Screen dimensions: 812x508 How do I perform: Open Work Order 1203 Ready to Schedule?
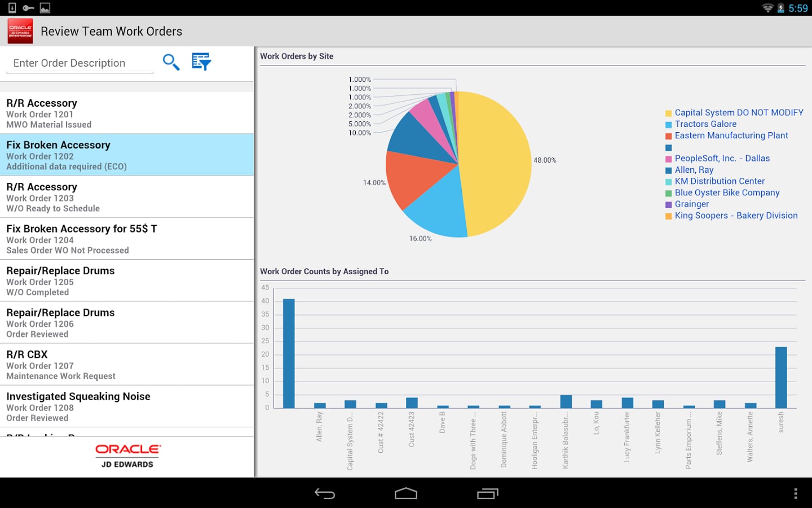(x=127, y=196)
